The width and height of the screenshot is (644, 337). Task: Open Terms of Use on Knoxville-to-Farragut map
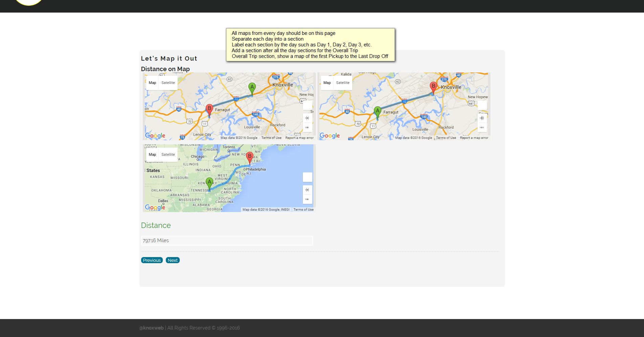[x=271, y=138]
